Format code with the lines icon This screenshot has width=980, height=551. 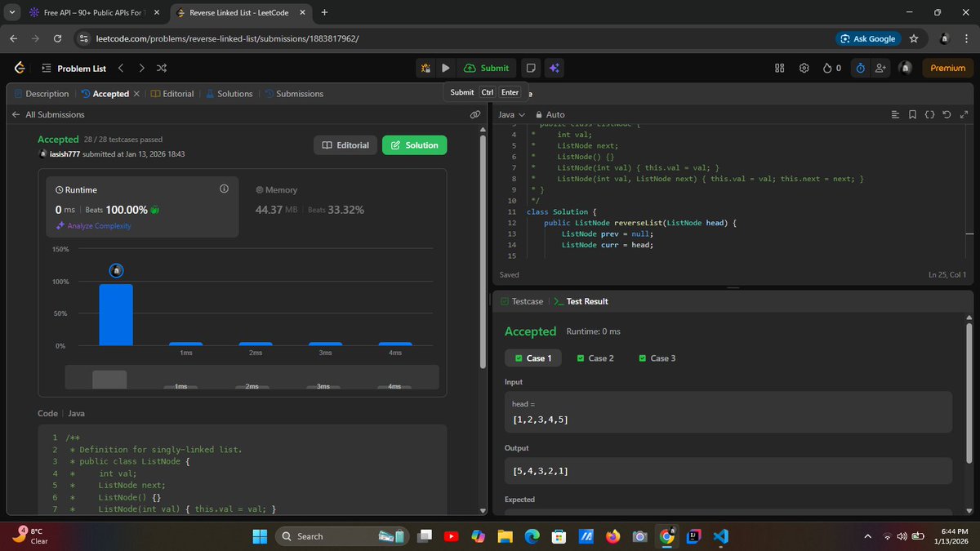click(x=896, y=115)
